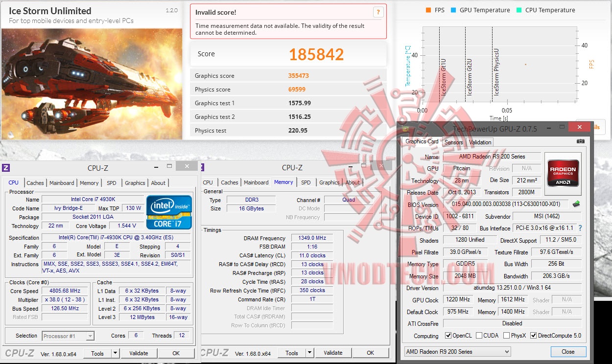612x364 pixels.
Task: Take a GPU-Z screenshot with the camera icon
Action: click(x=581, y=141)
